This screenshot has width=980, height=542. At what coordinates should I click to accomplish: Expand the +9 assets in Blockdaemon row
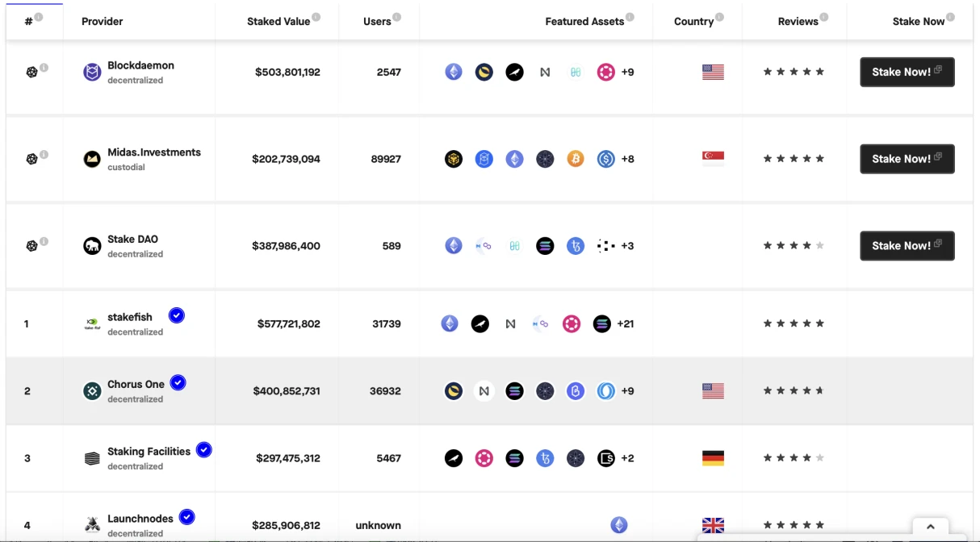[627, 72]
